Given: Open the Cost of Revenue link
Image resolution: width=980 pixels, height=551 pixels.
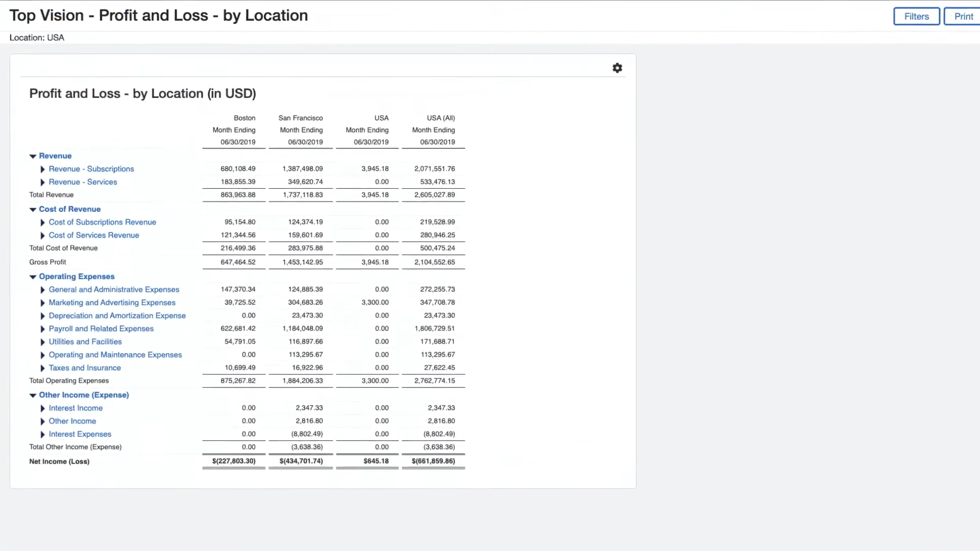Looking at the screenshot, I should tap(70, 209).
